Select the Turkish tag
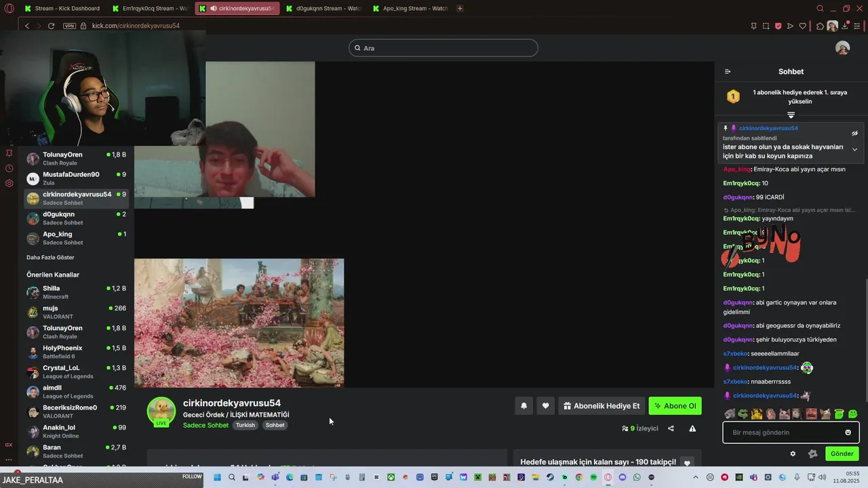The width and height of the screenshot is (868, 488). 245,425
